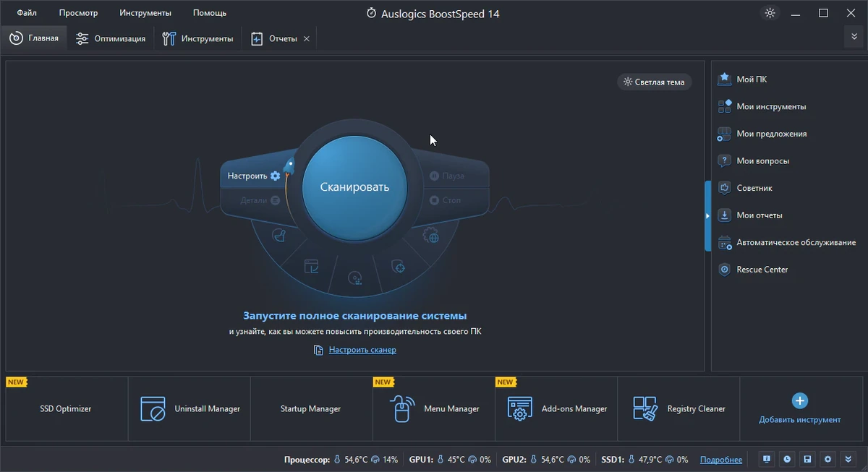Select the window-with-chart segment in the dial
This screenshot has width=868, height=472.
coord(311,267)
